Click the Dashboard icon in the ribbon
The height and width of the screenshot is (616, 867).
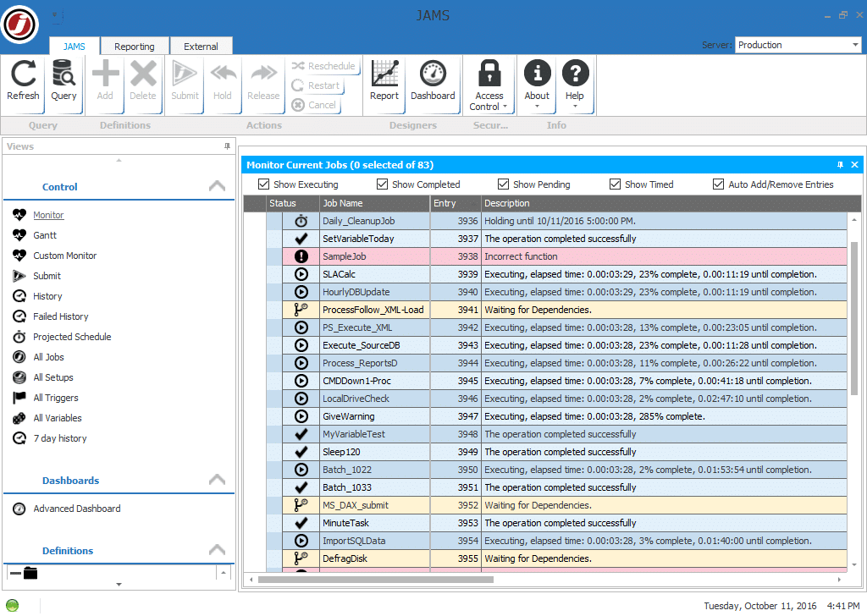pyautogui.click(x=433, y=80)
